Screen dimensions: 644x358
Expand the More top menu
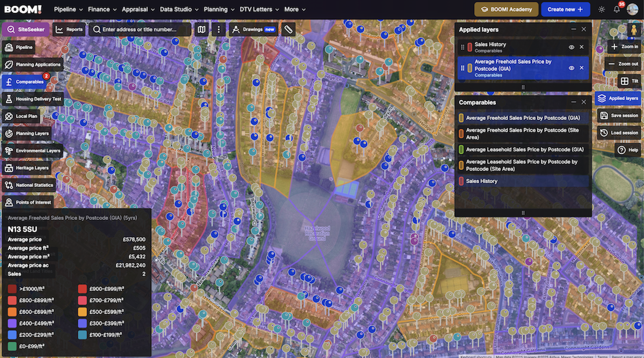click(295, 9)
